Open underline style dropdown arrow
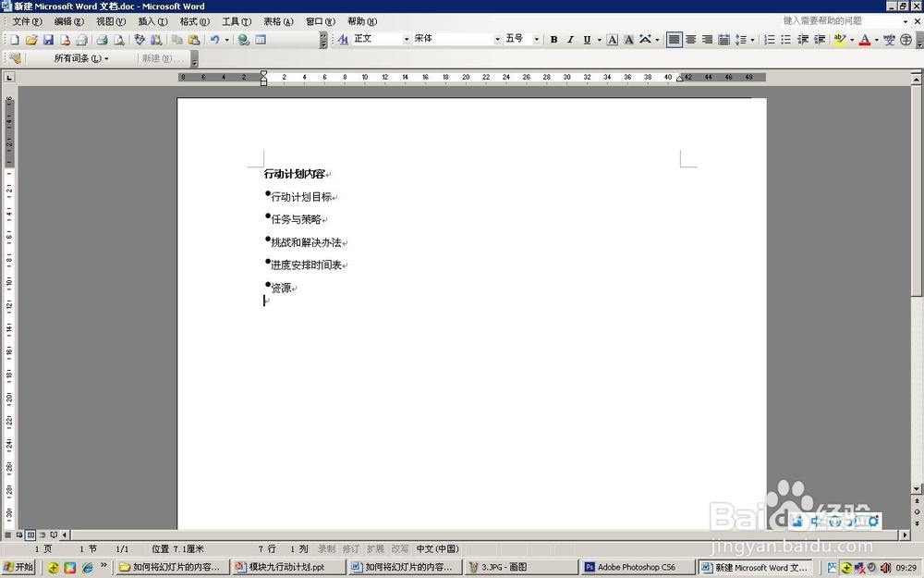924x578 pixels. coord(599,40)
